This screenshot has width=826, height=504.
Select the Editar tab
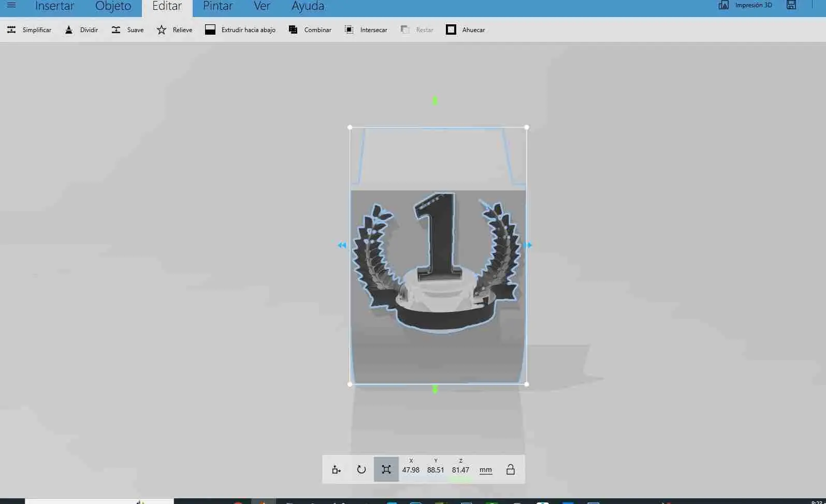pos(167,7)
